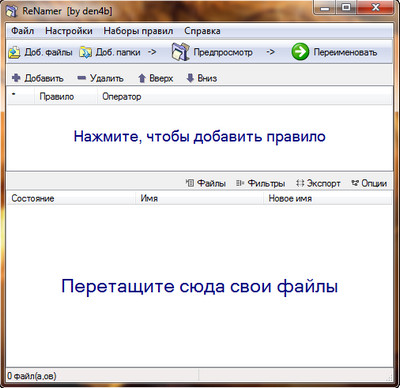Move rule down with Вниз arrow

point(190,78)
